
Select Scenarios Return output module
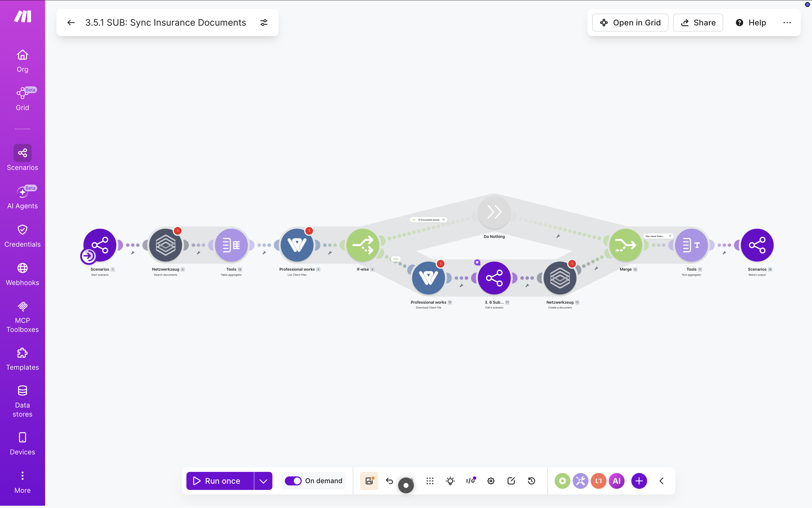click(757, 245)
